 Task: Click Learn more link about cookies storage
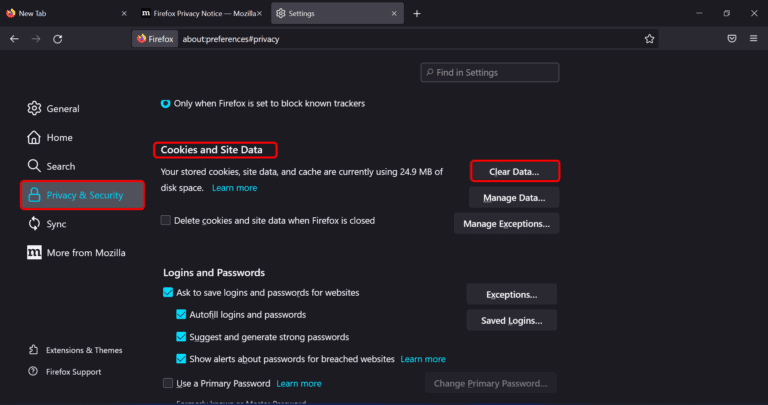234,188
